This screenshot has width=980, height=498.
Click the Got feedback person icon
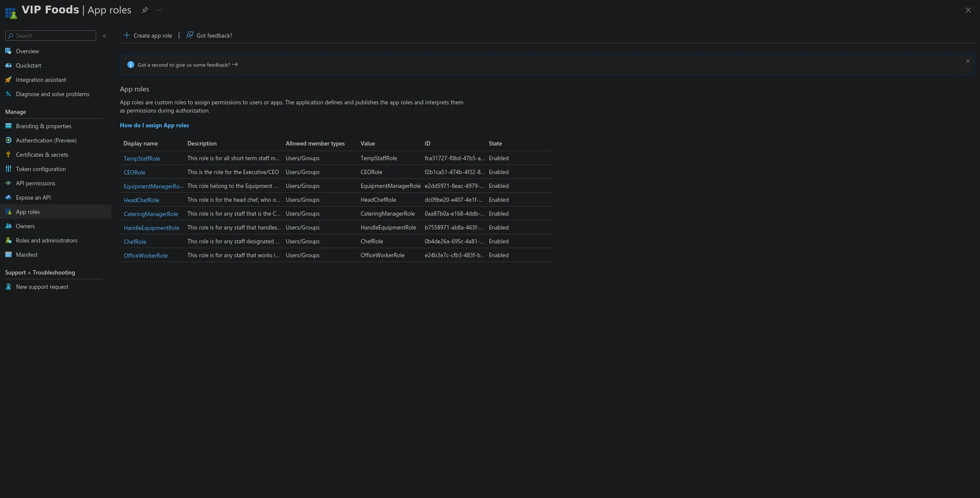190,36
